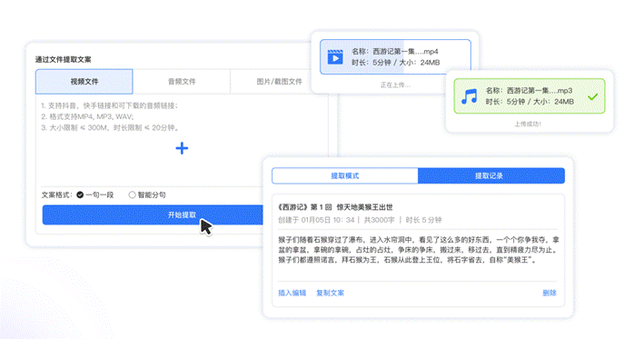Switch to the 音频文件 tab
The image size is (644, 339).
[182, 82]
